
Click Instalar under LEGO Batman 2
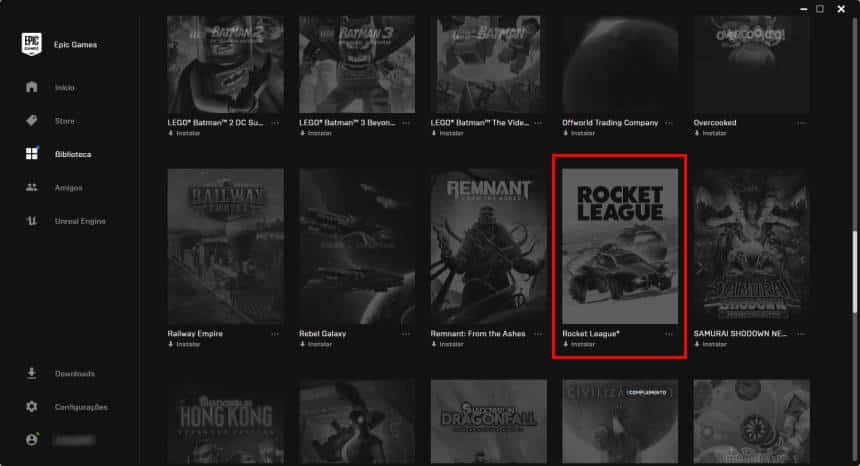(184, 133)
